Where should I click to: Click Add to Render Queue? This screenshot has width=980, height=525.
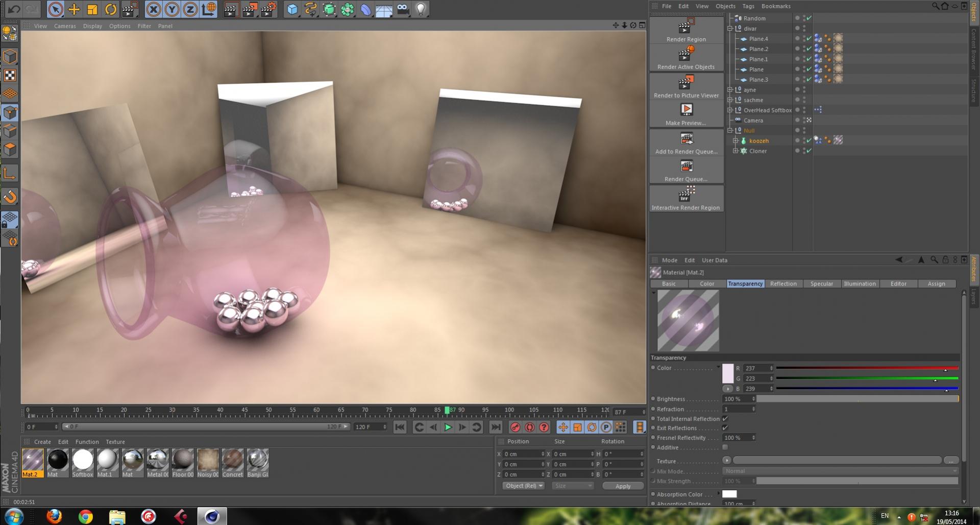[x=687, y=142]
